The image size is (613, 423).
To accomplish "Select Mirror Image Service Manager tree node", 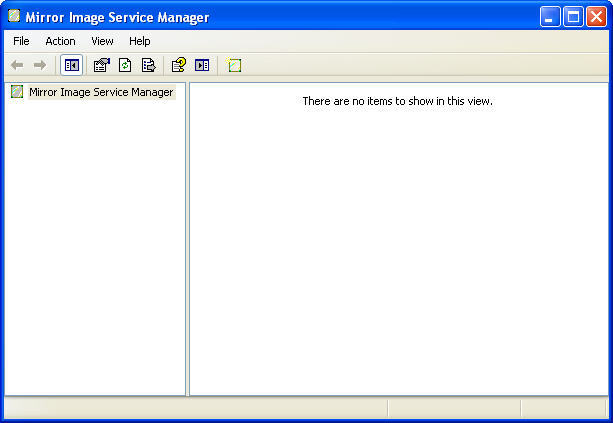I will (100, 92).
